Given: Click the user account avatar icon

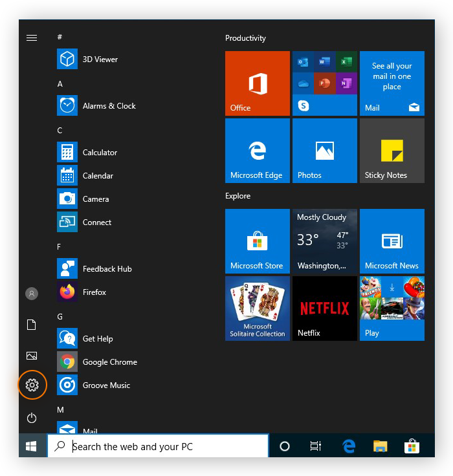Looking at the screenshot, I should click(32, 294).
